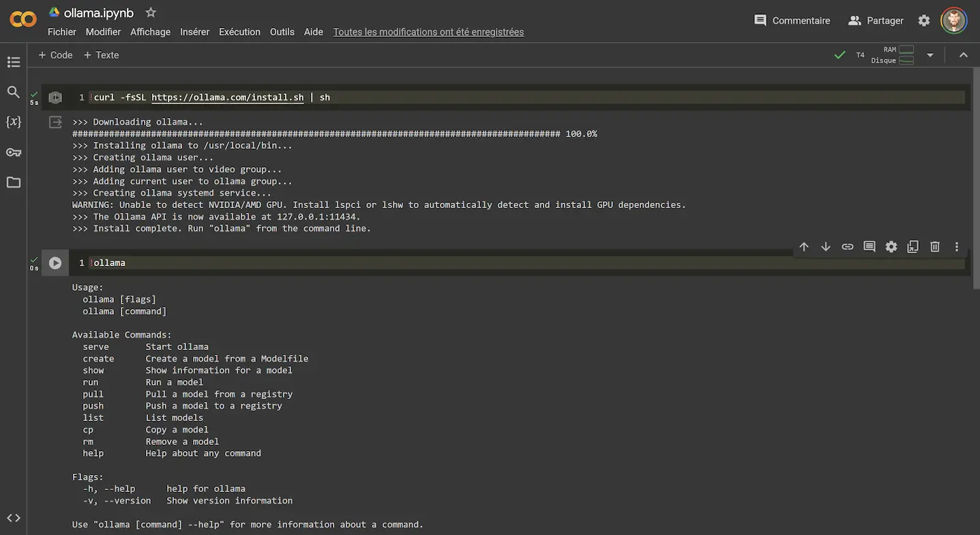The width and height of the screenshot is (980, 535).
Task: Add a comment to the cell
Action: tap(870, 247)
